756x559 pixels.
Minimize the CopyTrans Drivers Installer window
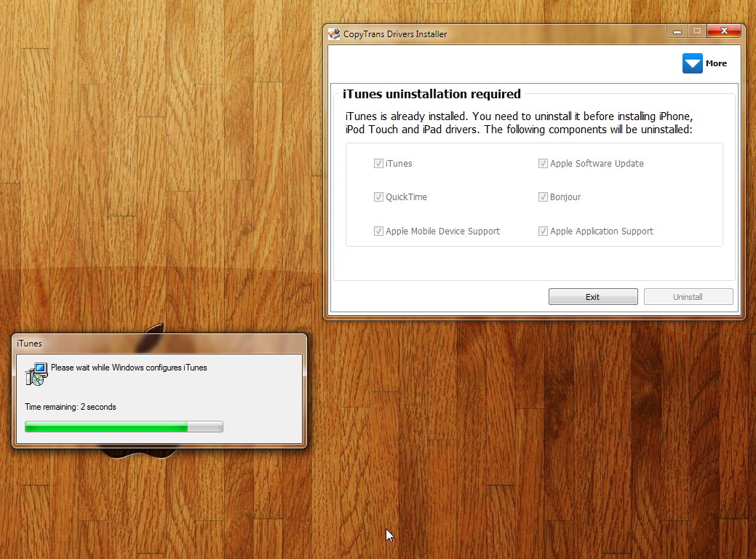[x=677, y=31]
